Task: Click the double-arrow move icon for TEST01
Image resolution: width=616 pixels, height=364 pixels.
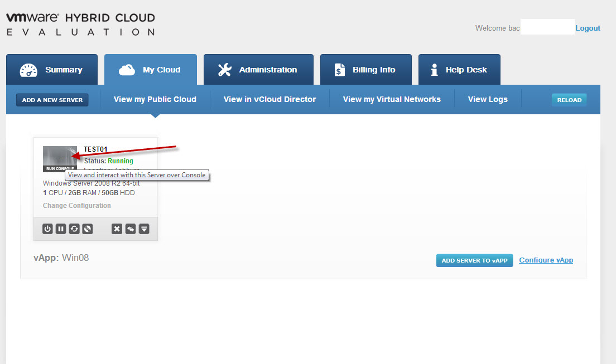Action: [131, 229]
